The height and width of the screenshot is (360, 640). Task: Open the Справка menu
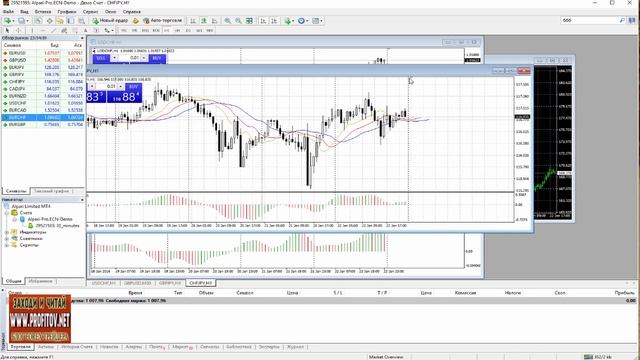click(131, 12)
